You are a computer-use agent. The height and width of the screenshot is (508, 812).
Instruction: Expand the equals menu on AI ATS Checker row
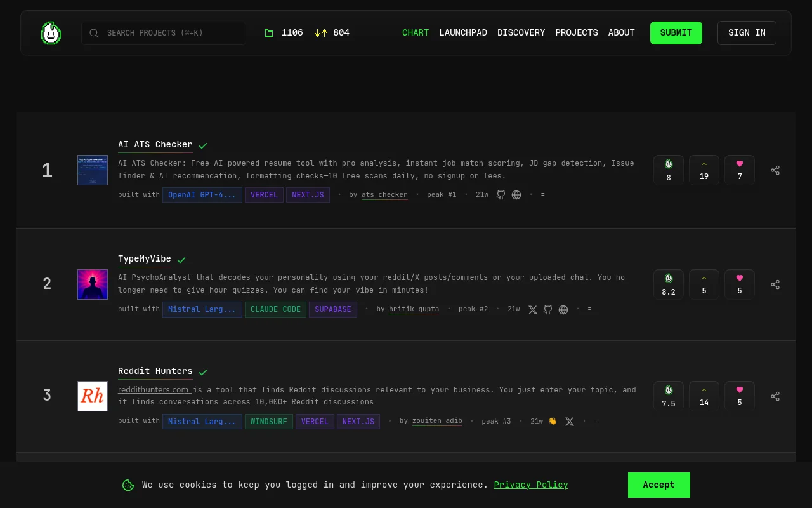(x=542, y=195)
